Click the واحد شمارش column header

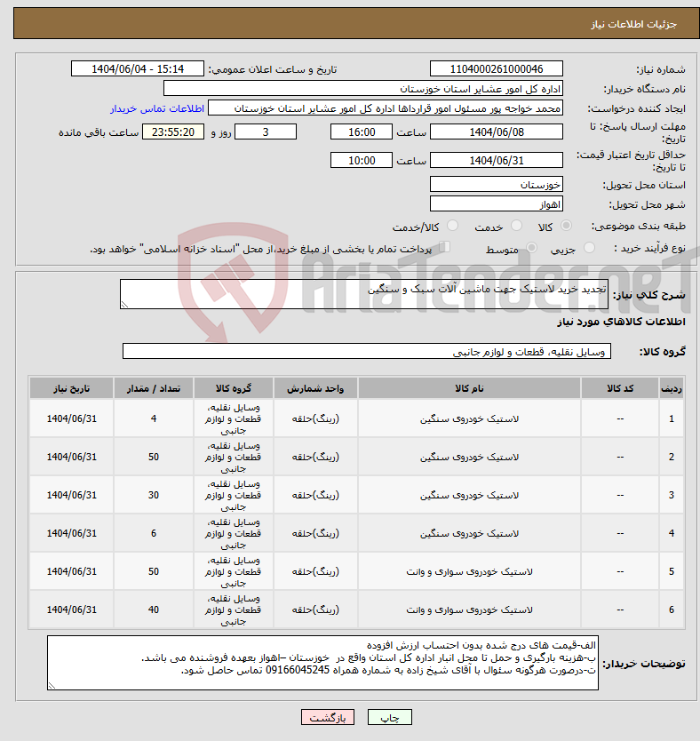(315, 388)
